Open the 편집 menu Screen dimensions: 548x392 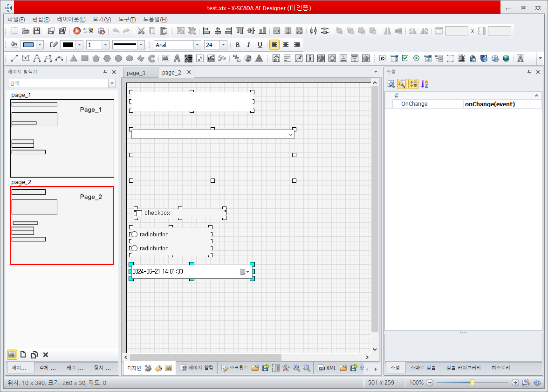[x=41, y=20]
